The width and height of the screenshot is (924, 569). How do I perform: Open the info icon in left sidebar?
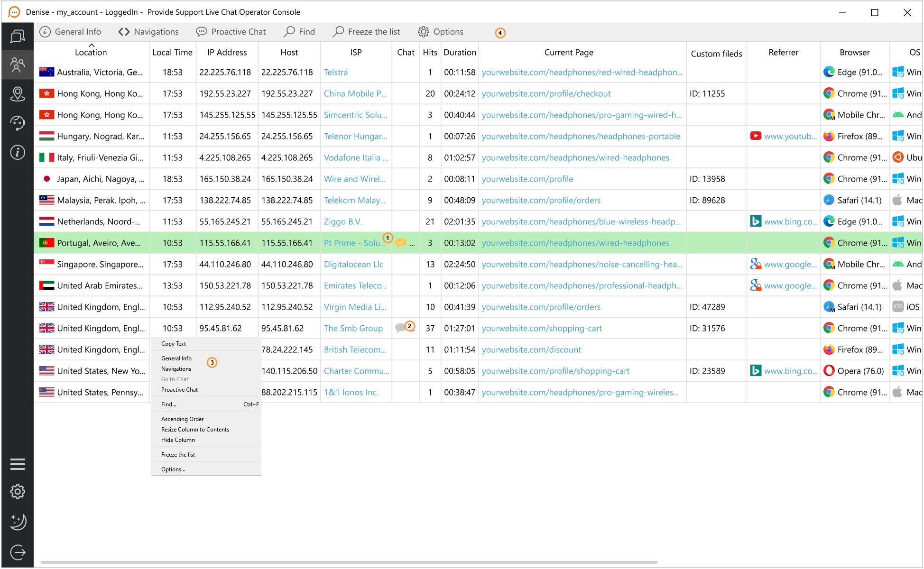pos(18,152)
